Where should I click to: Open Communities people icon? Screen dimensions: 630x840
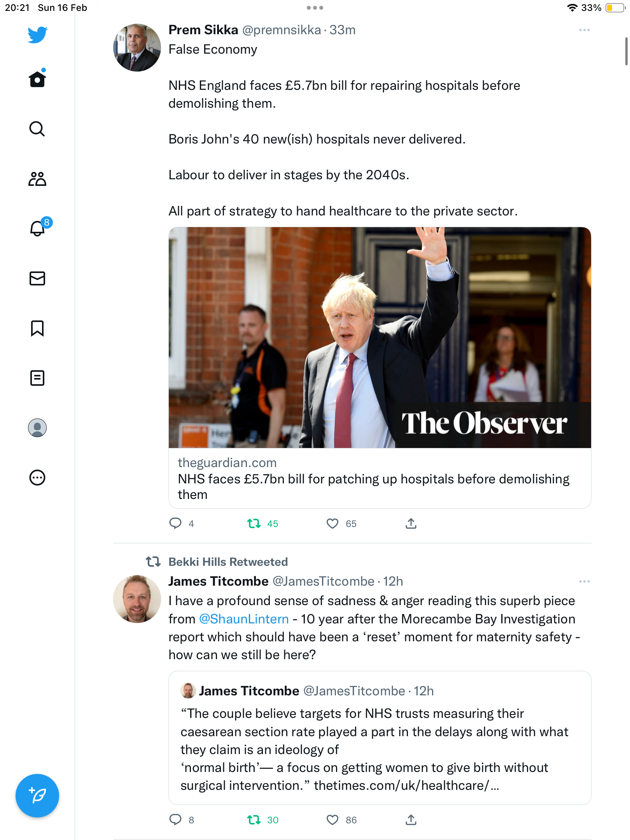click(x=37, y=179)
